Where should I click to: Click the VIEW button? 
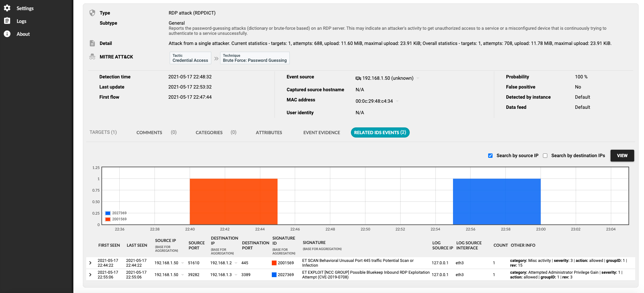click(622, 155)
